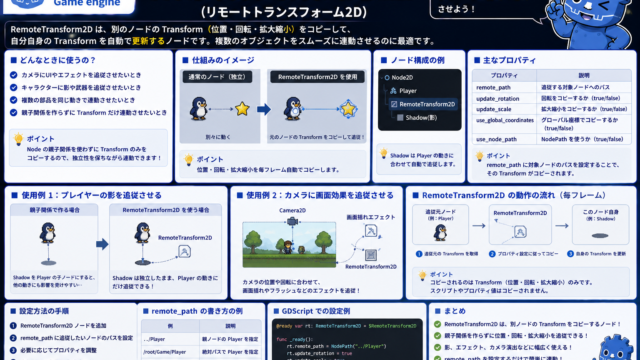Click the forest game scene thumbnail
640x360 pixels.
click(289, 245)
